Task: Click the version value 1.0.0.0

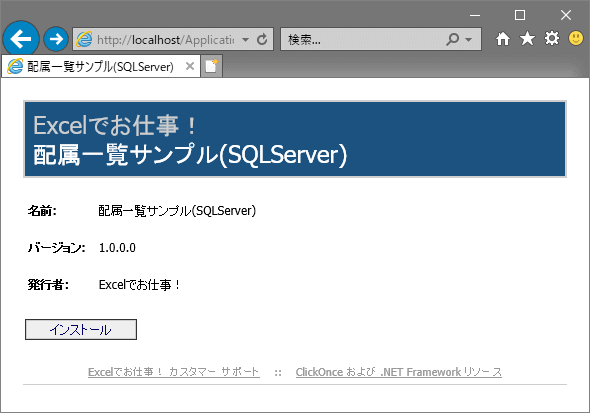Action: pos(117,248)
